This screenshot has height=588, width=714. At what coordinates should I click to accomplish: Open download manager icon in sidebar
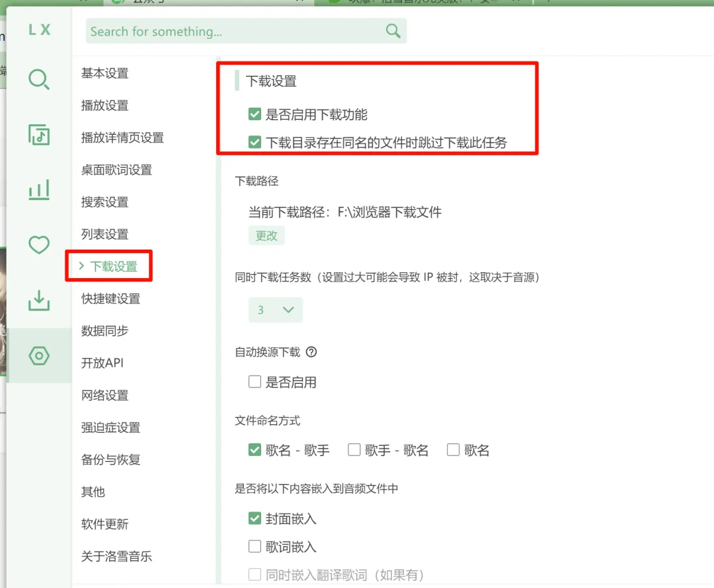[38, 300]
